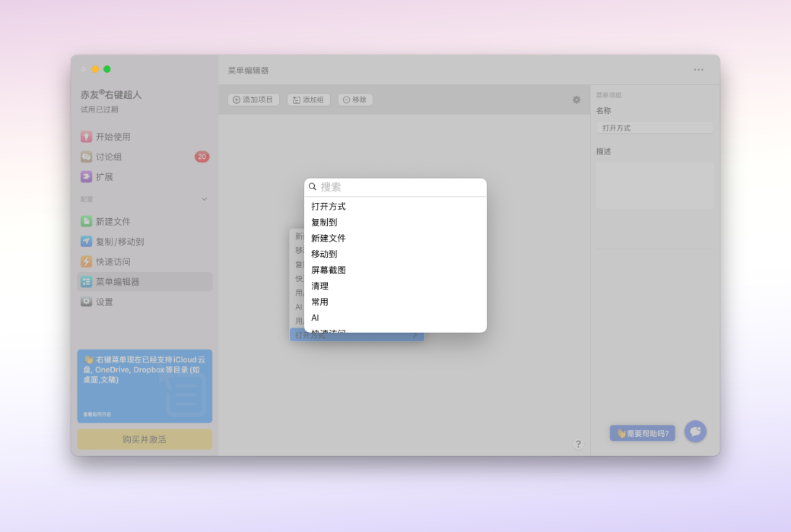This screenshot has height=532, width=791.
Task: Select 复制到 in the popup list
Action: point(395,223)
